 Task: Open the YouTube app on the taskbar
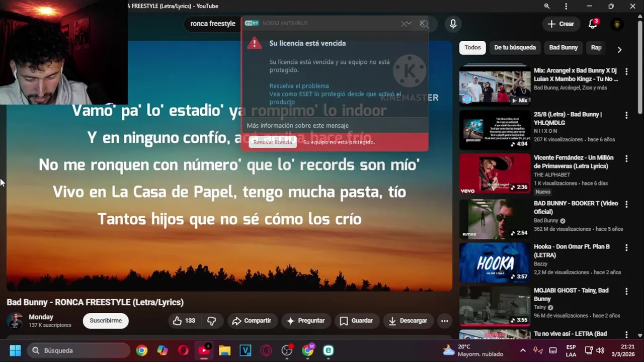(x=204, y=350)
